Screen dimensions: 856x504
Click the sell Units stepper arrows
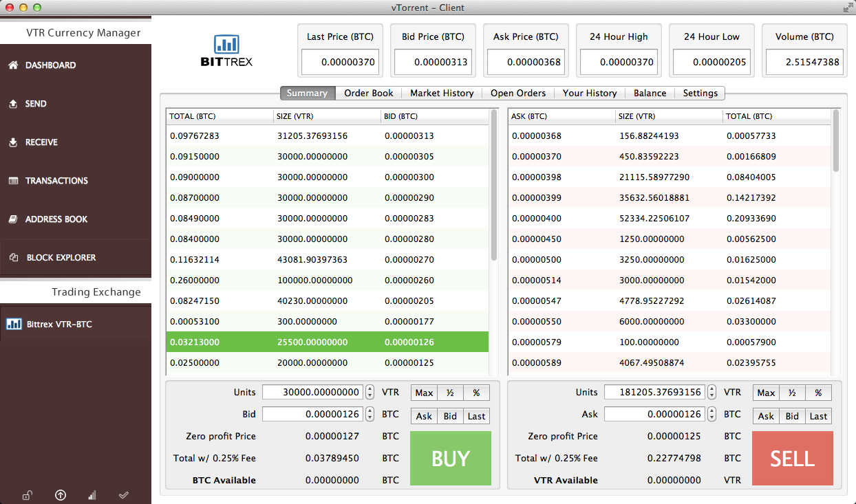click(x=712, y=393)
